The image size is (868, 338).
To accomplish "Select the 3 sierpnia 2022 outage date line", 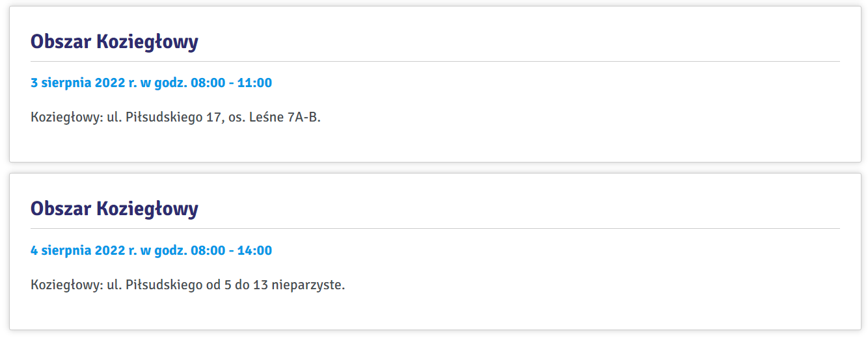I will point(151,83).
